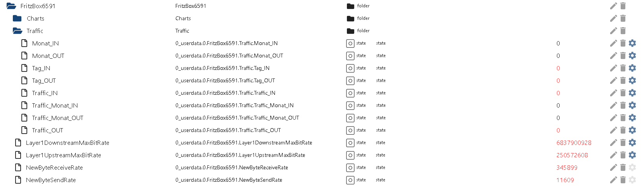Delete the Tag_OUT state via trash icon
The width and height of the screenshot is (644, 186).
point(623,80)
